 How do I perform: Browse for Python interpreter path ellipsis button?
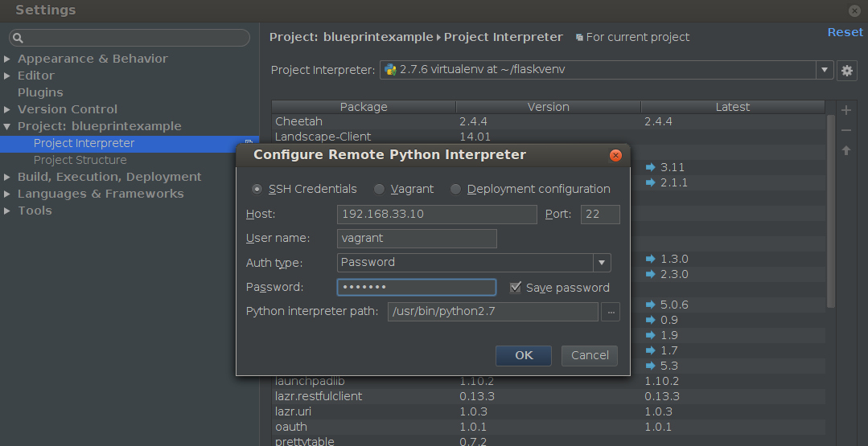pyautogui.click(x=611, y=312)
